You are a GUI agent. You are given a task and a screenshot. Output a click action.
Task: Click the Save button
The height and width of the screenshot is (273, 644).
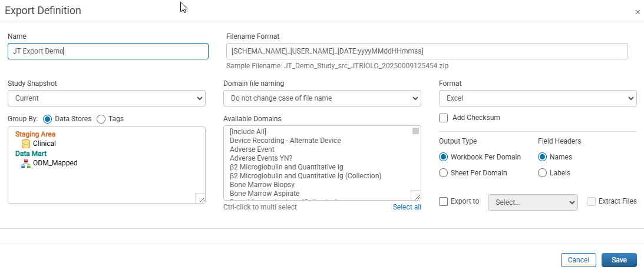tap(619, 260)
